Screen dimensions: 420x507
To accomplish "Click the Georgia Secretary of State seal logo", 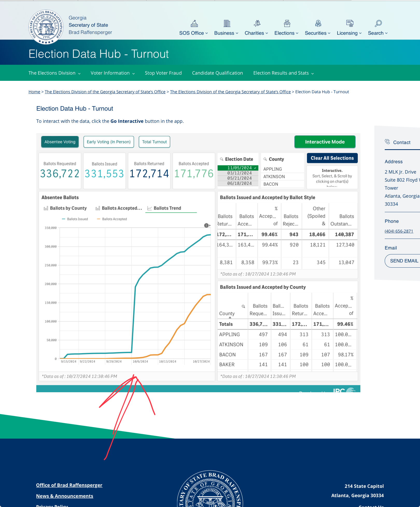I will [x=46, y=27].
